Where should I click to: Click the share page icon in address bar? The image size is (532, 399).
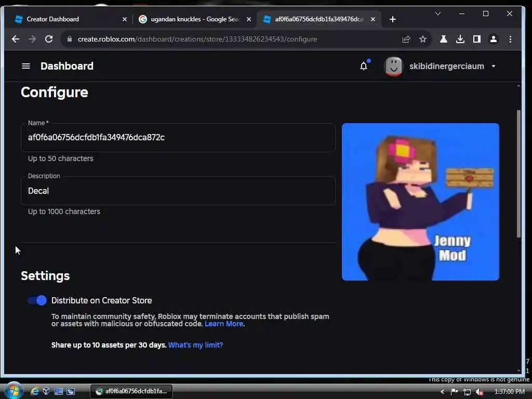coord(406,39)
